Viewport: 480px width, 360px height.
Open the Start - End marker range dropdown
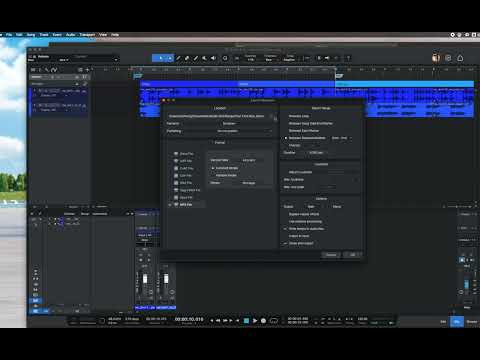click(x=341, y=138)
